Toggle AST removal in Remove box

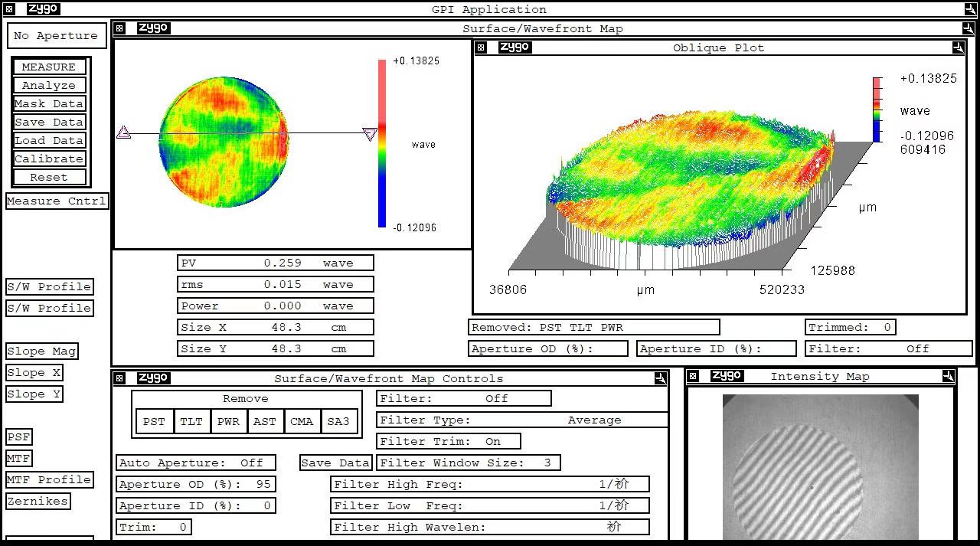tap(265, 421)
